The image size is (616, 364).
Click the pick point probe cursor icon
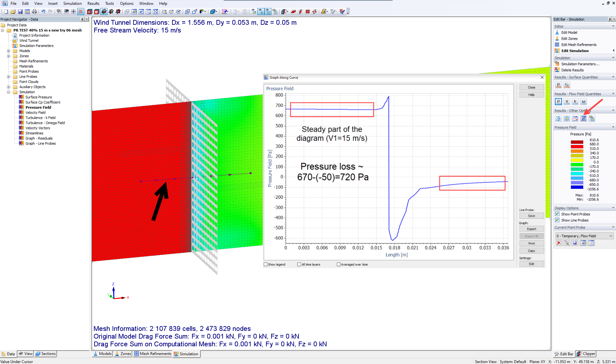point(567,243)
